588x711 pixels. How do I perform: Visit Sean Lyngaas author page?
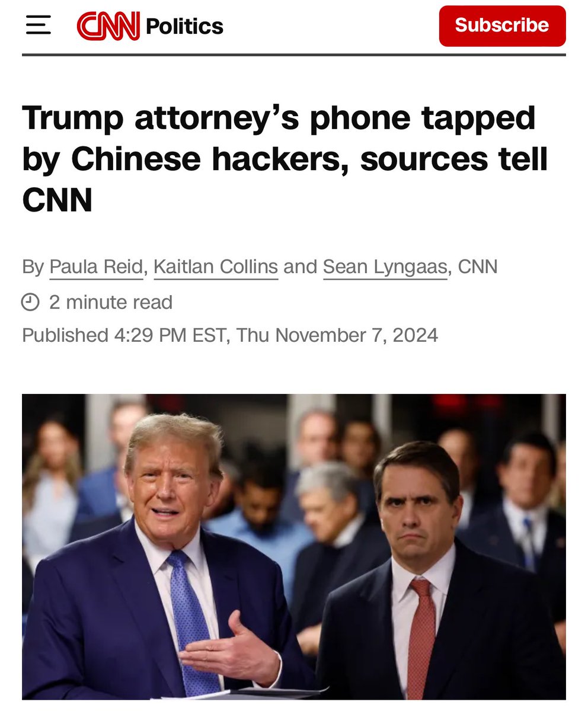pos(385,267)
